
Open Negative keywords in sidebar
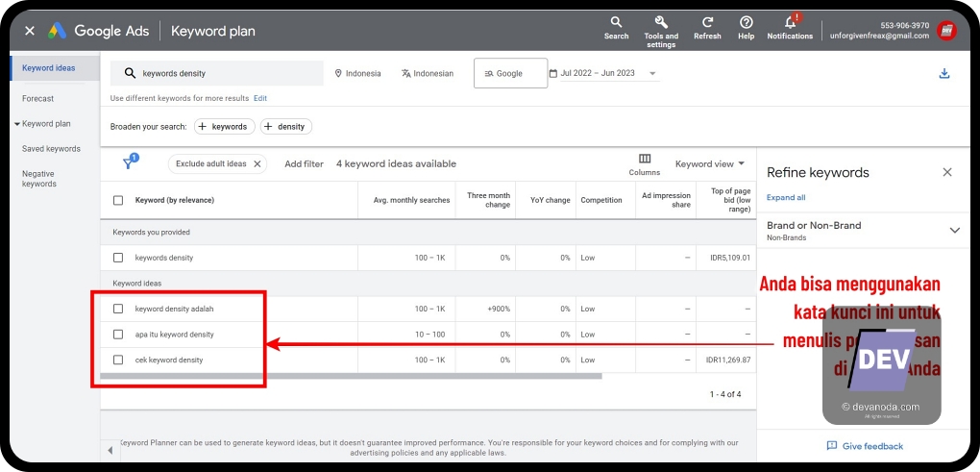tap(39, 179)
